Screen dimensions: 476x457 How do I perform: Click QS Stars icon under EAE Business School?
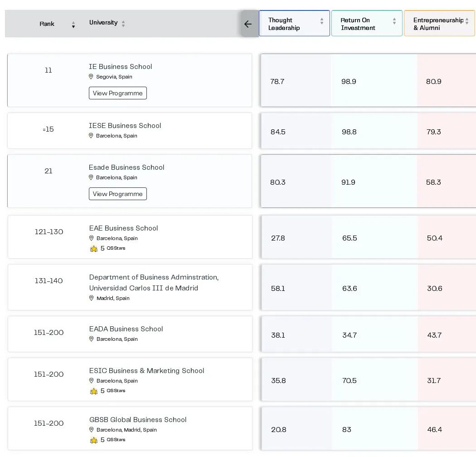tap(94, 249)
